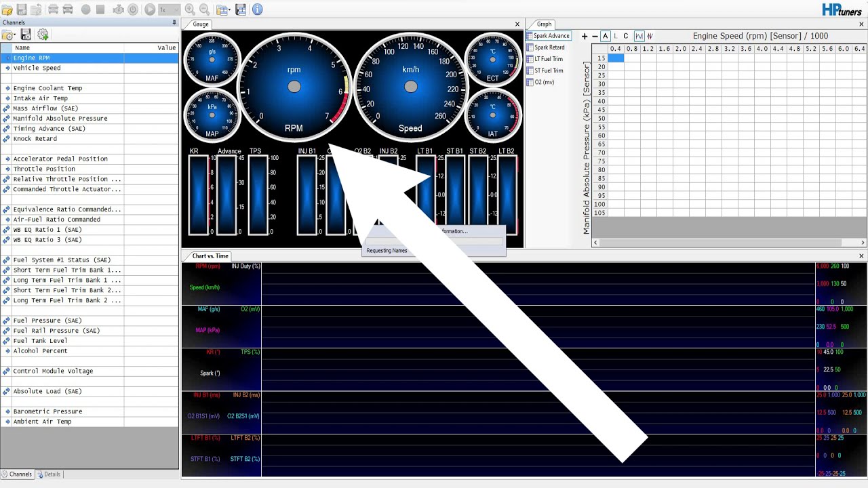Switch to the bottom Channels tab

[17, 474]
